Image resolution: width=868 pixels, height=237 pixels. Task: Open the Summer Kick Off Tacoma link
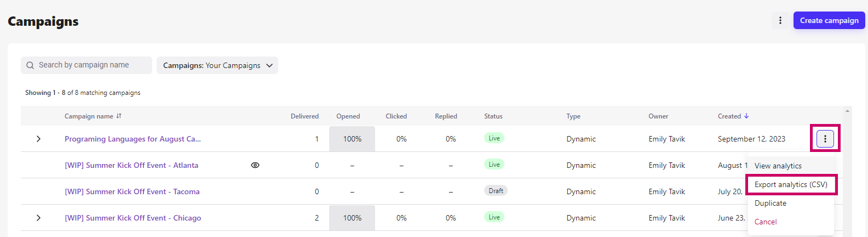click(x=132, y=191)
